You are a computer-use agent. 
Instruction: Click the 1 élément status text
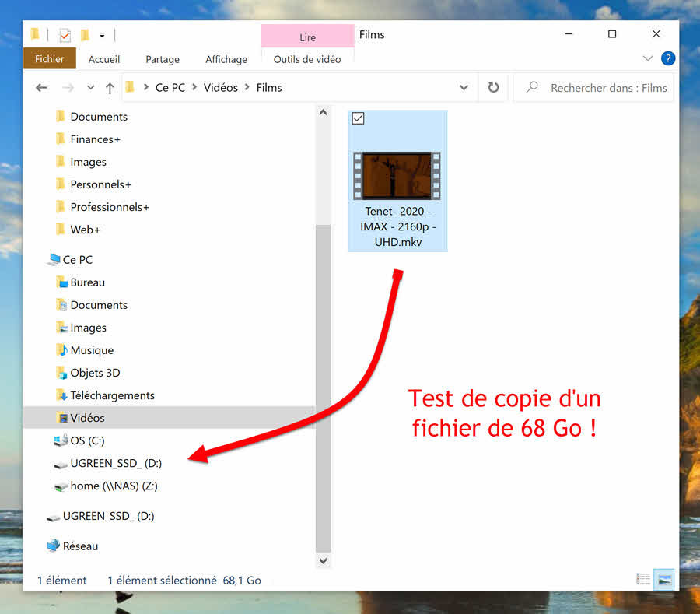point(62,581)
